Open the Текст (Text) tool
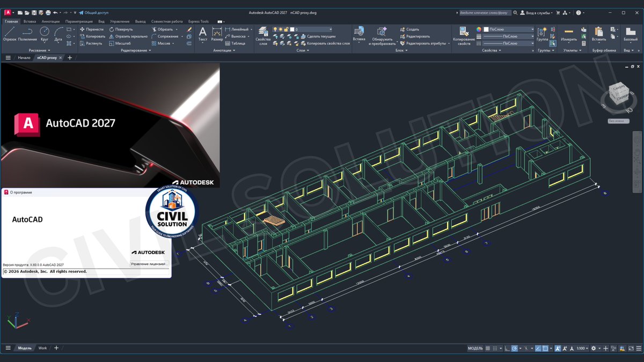644x362 pixels. pyautogui.click(x=203, y=33)
